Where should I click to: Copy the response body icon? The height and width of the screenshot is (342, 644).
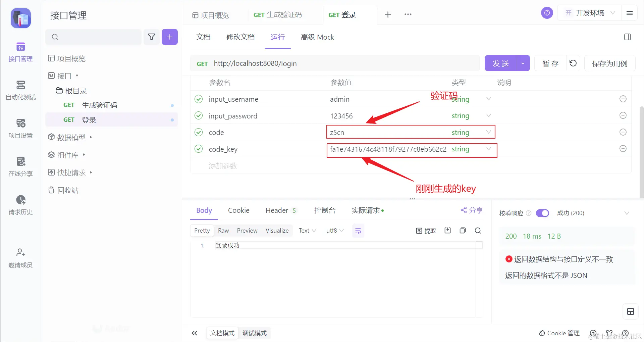[x=463, y=230]
